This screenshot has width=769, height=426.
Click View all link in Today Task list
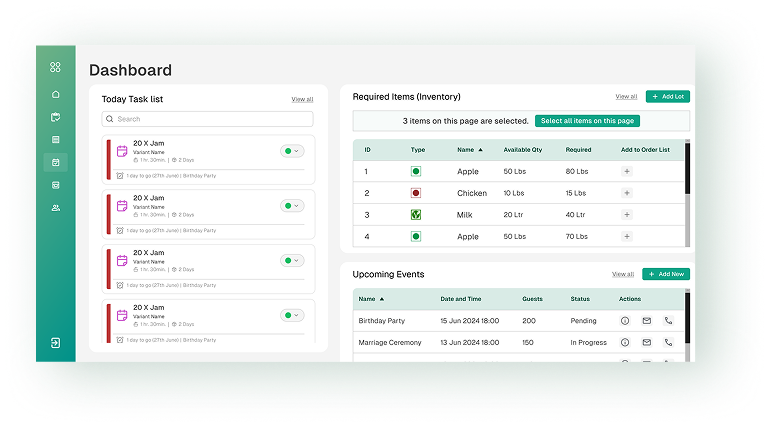pyautogui.click(x=302, y=100)
